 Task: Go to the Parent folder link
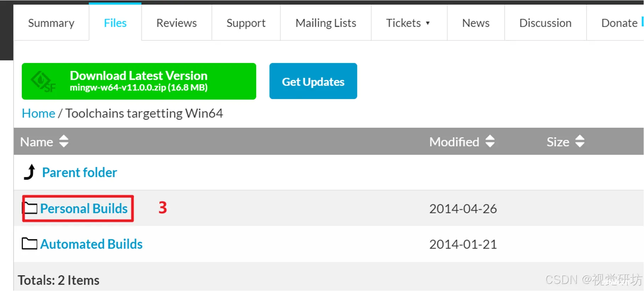coord(79,172)
